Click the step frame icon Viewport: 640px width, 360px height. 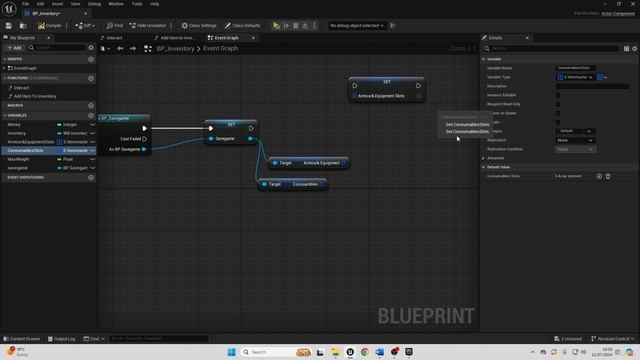[x=286, y=26]
